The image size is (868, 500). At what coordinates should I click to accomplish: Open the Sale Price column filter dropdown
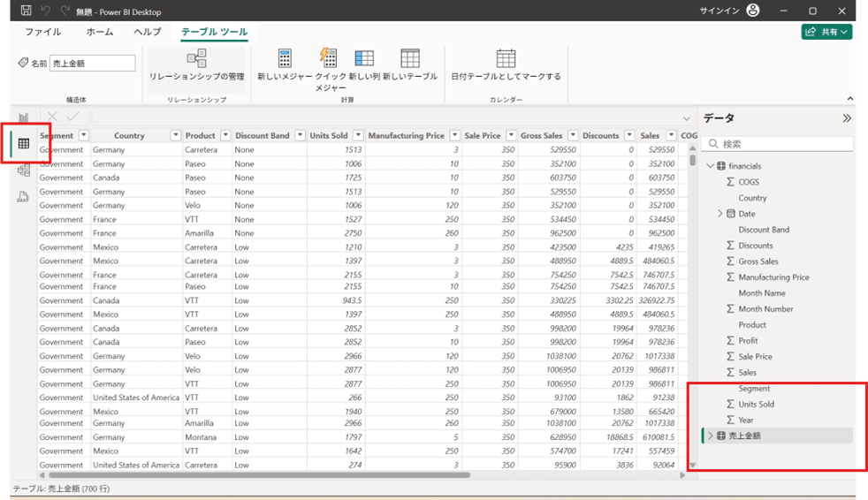[511, 135]
